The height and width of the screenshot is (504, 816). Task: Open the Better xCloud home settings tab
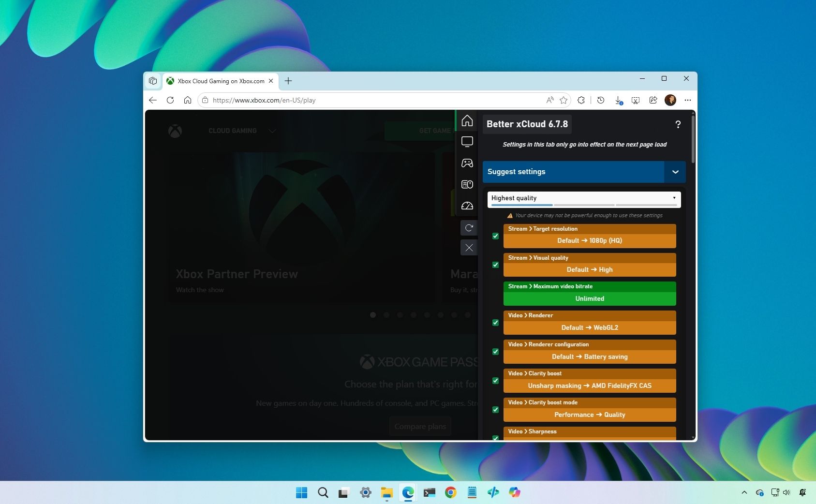point(467,120)
